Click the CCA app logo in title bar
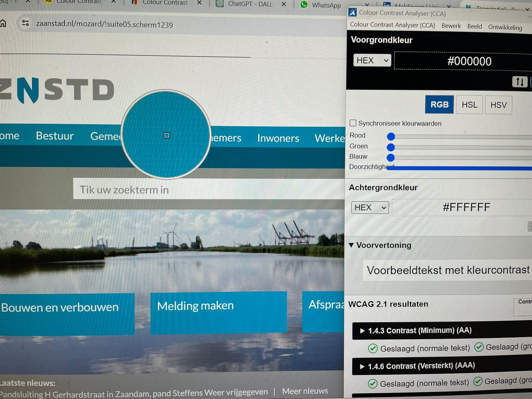The image size is (532, 399). [x=353, y=12]
